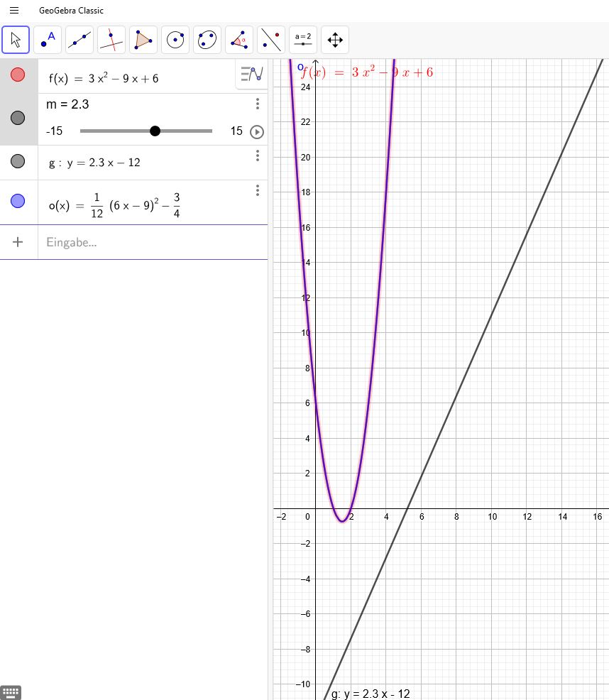Choose the Ellipse tool
Viewport: 609px width, 700px height.
click(x=207, y=40)
